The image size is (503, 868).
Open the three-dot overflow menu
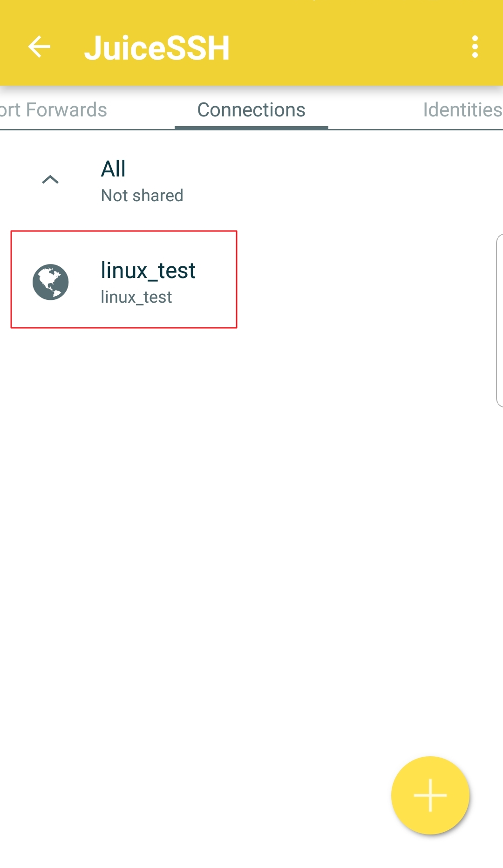point(475,47)
